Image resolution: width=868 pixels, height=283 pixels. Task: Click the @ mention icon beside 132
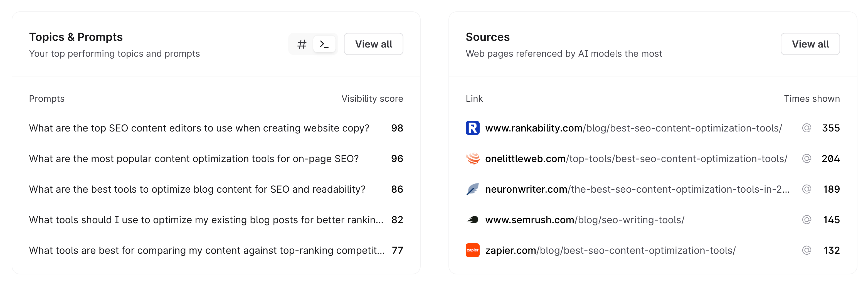(806, 250)
